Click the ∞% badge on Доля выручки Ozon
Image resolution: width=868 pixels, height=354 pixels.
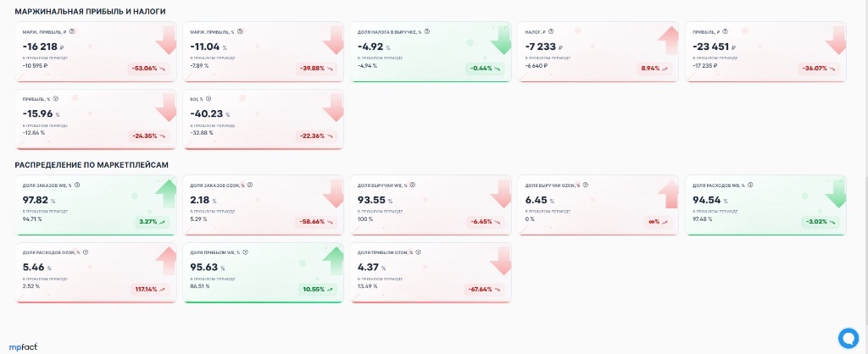(x=656, y=223)
